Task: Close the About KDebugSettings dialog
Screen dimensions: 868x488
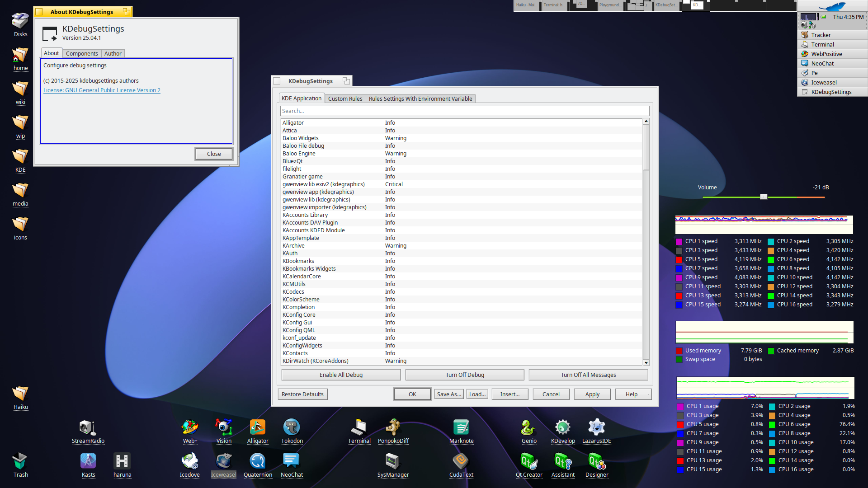Action: click(214, 154)
